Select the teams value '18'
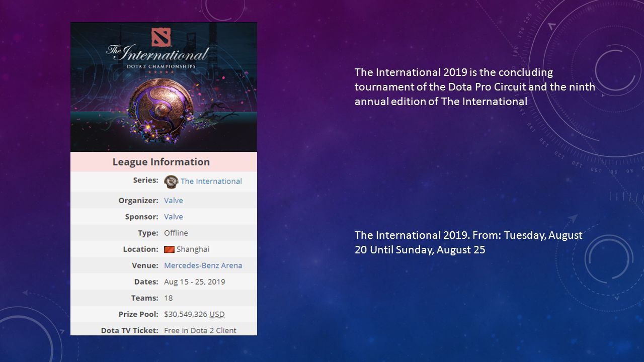Viewport: 644px width, 362px height. point(169,298)
